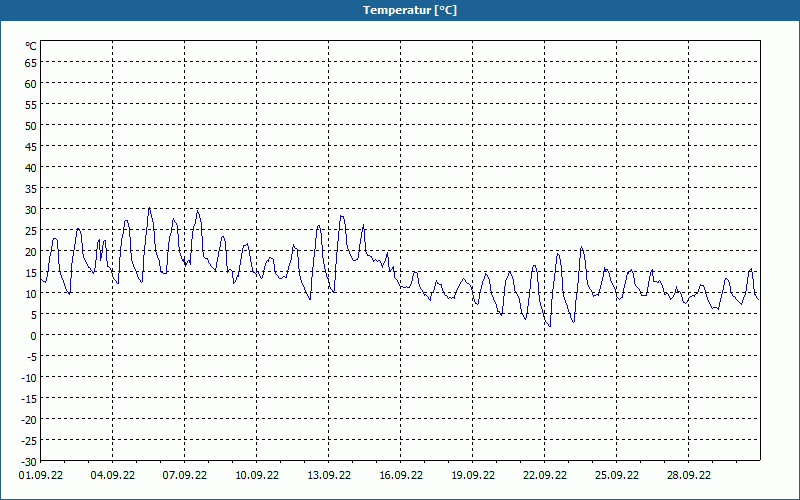Click the 10.09.22 date label
The image size is (800, 500).
pos(257,475)
